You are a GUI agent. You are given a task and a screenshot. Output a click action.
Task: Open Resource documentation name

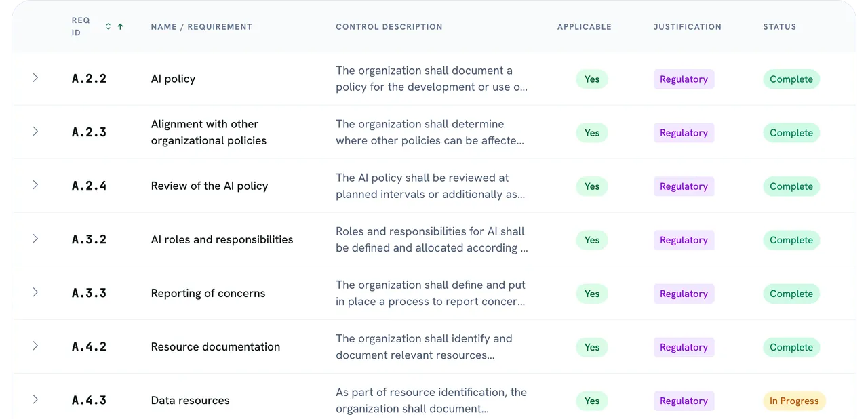pos(216,346)
